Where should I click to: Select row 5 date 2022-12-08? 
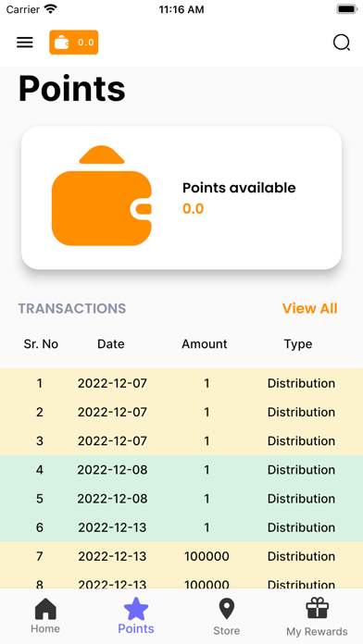pos(112,498)
